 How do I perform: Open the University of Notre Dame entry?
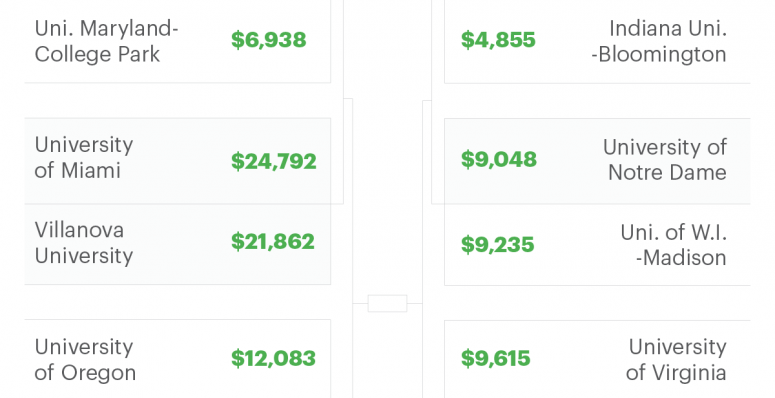(x=665, y=160)
